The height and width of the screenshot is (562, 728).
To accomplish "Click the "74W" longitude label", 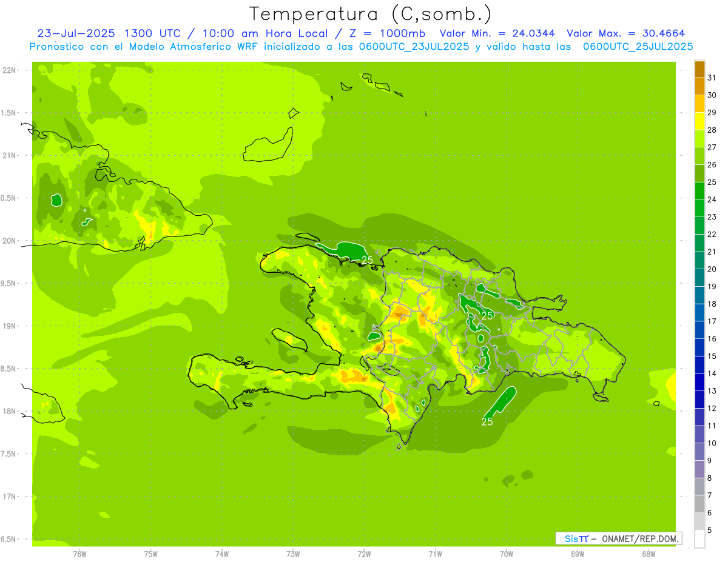I will tap(222, 554).
